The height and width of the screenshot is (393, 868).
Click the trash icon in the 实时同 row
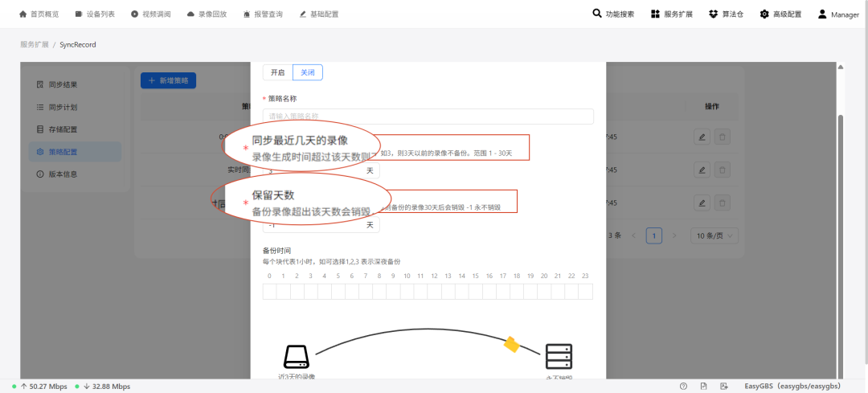723,170
